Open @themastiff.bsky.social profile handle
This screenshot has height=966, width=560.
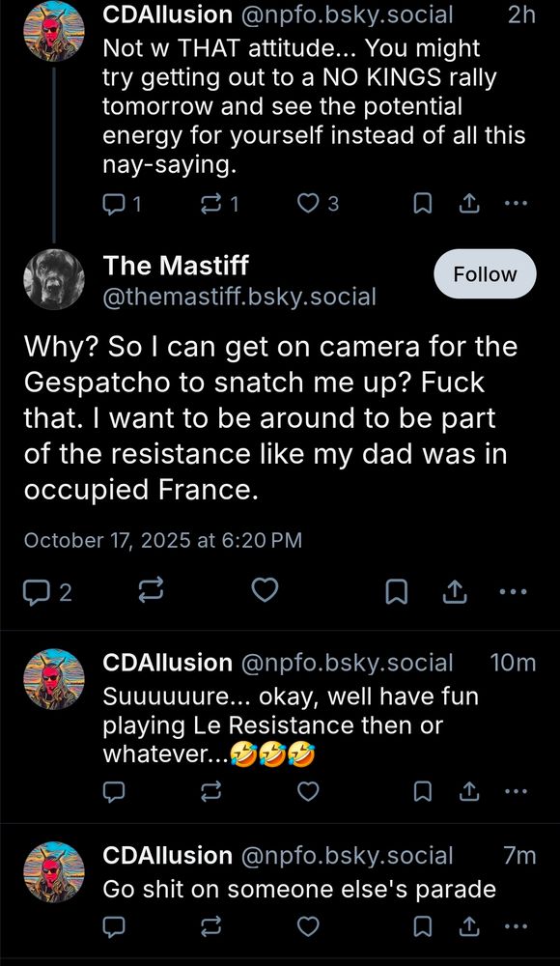(x=239, y=298)
